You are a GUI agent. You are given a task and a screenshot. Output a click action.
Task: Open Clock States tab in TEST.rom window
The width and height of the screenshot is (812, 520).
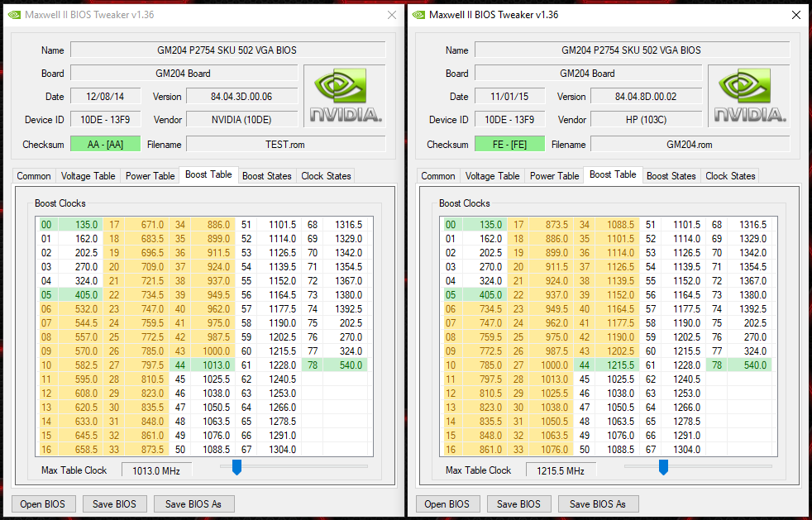pyautogui.click(x=327, y=176)
